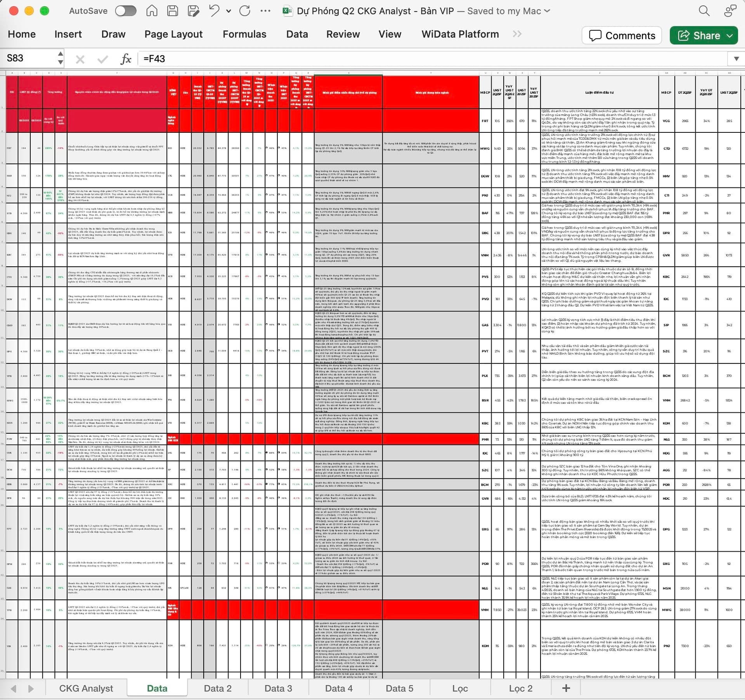Image resolution: width=745 pixels, height=700 pixels.
Task: Click the Undo arrow icon
Action: 214,11
